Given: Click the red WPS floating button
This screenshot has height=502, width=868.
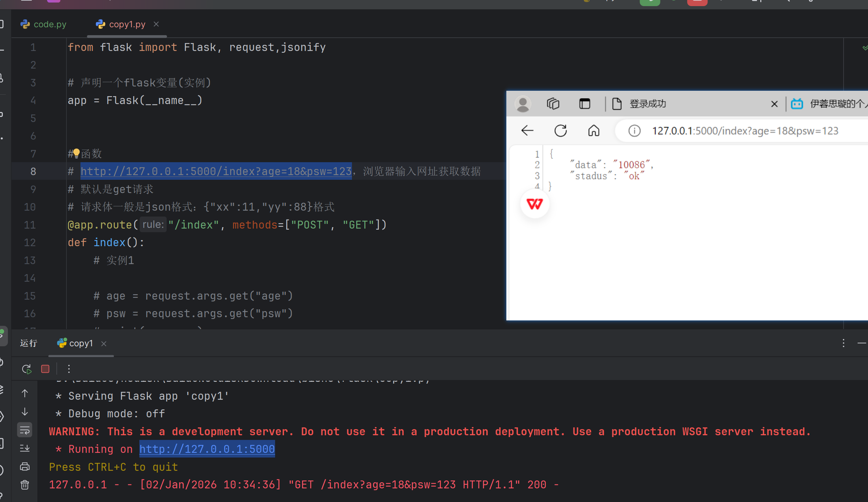Looking at the screenshot, I should tap(534, 204).
